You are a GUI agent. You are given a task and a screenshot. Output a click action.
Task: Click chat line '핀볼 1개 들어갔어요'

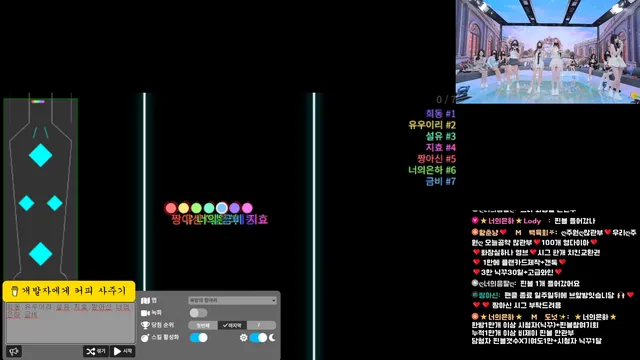[x=550, y=284]
